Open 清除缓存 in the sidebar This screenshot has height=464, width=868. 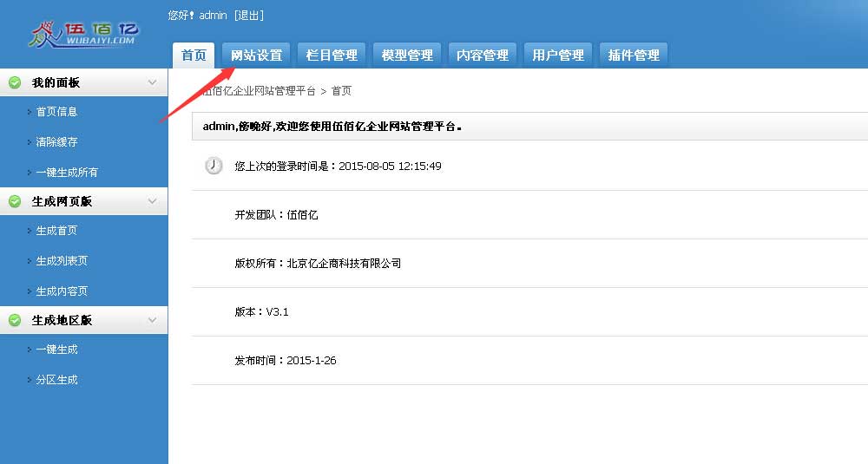point(56,142)
